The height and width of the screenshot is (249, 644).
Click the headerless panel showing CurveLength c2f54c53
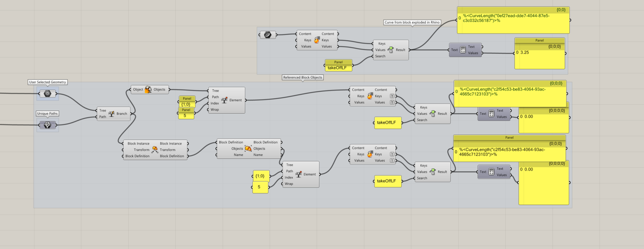click(510, 93)
